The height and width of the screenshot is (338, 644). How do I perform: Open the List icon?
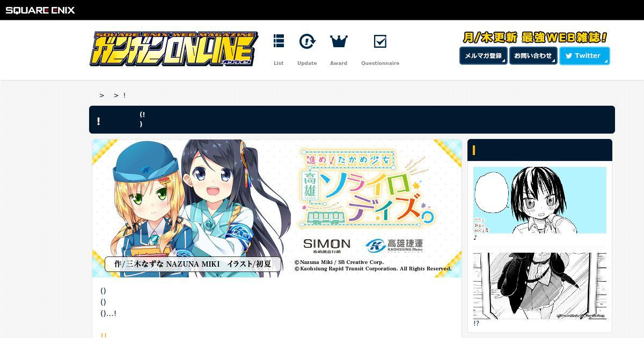pos(279,41)
